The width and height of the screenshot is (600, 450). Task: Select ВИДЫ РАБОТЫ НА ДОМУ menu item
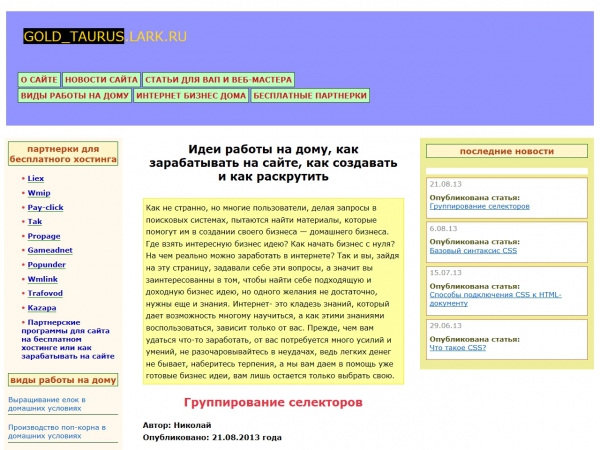(75, 95)
